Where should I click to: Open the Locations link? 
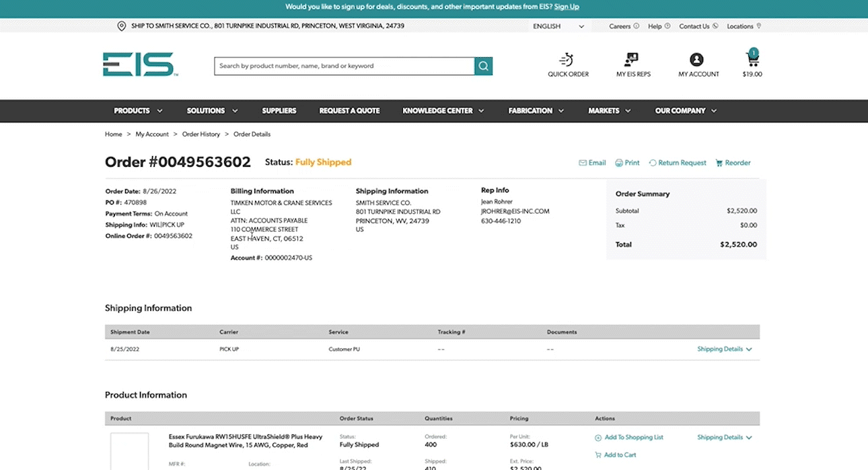[744, 26]
